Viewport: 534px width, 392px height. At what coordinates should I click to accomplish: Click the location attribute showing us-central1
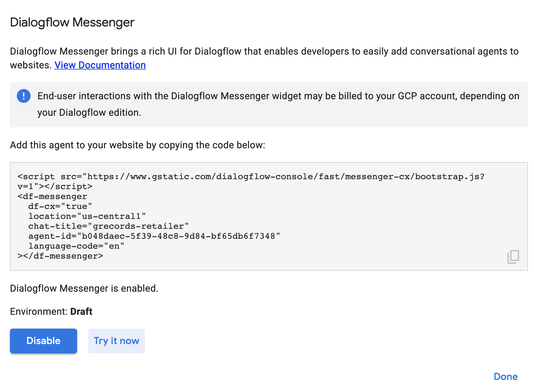coord(86,216)
